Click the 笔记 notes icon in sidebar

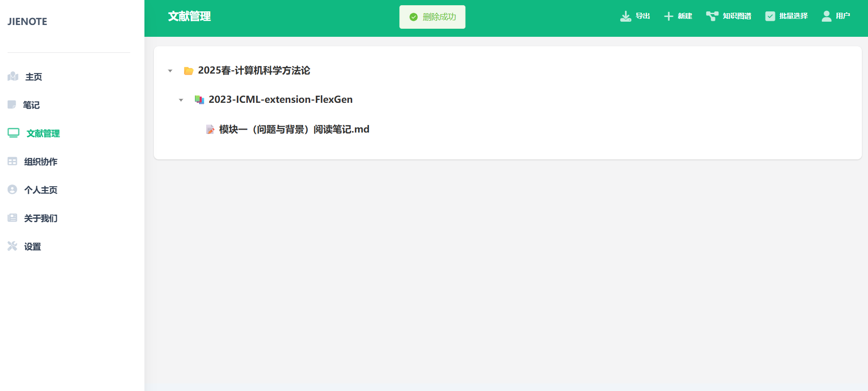12,105
